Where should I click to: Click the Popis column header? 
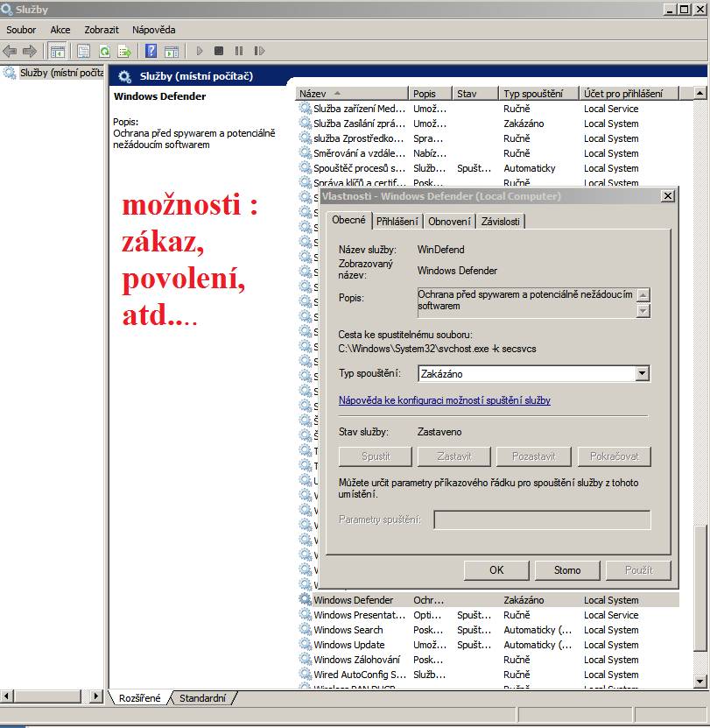pyautogui.click(x=430, y=94)
